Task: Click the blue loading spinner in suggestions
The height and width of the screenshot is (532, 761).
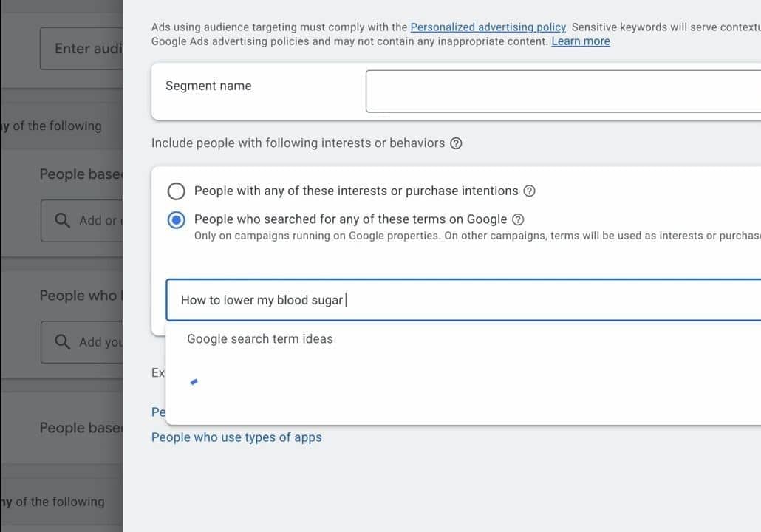Action: [194, 382]
